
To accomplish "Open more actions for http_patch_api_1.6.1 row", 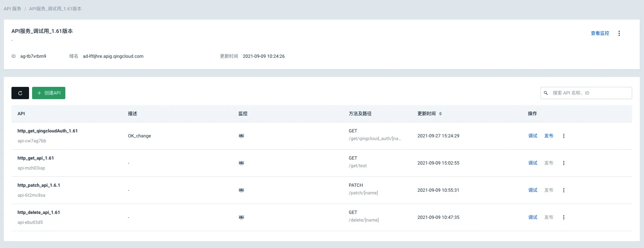I will click(564, 190).
